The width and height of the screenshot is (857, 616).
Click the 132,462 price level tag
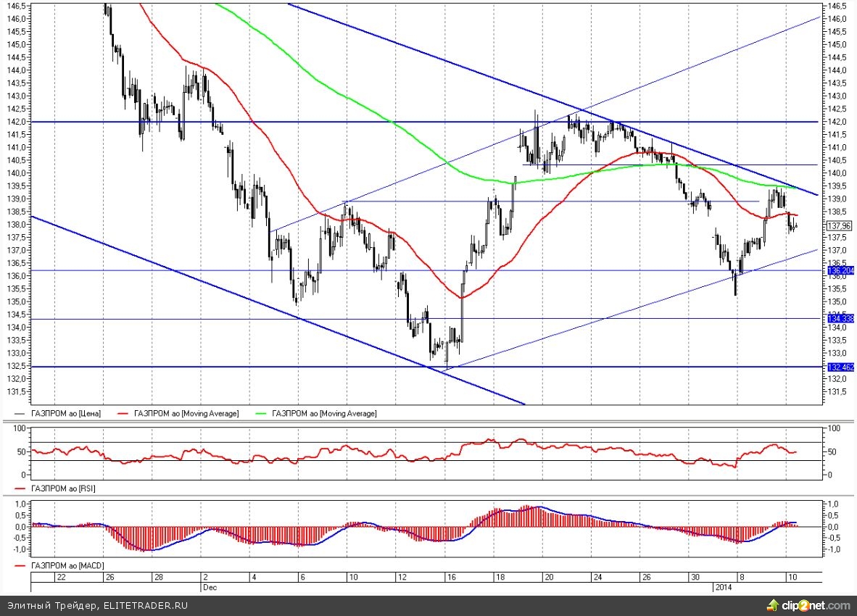click(x=841, y=367)
